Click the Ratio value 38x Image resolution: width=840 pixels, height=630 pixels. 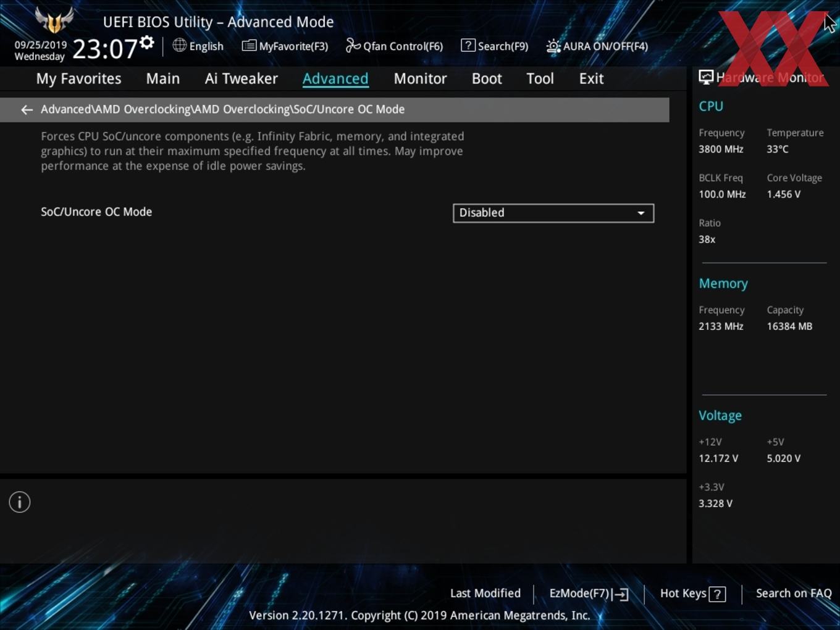pyautogui.click(x=707, y=239)
